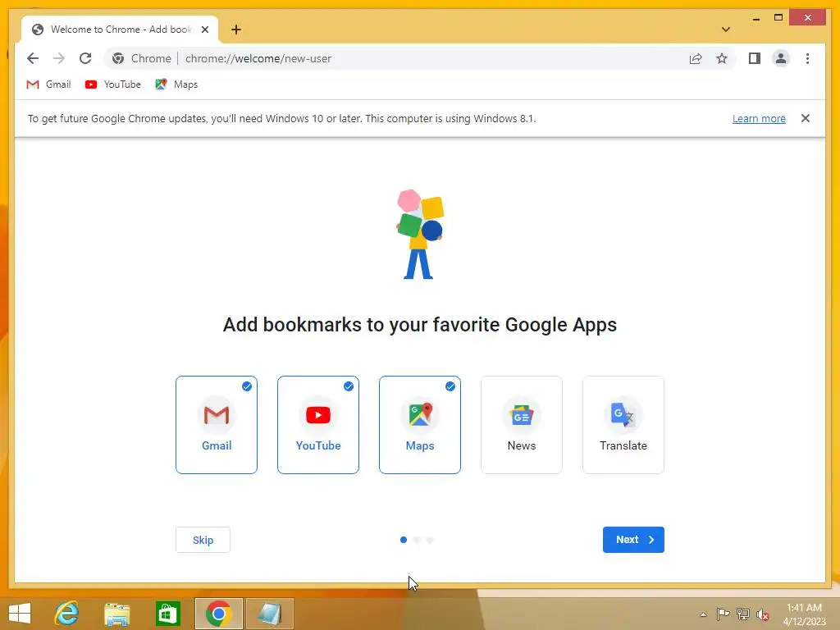The width and height of the screenshot is (840, 630).
Task: Close the Welcome to Chrome tab
Action: pos(204,30)
